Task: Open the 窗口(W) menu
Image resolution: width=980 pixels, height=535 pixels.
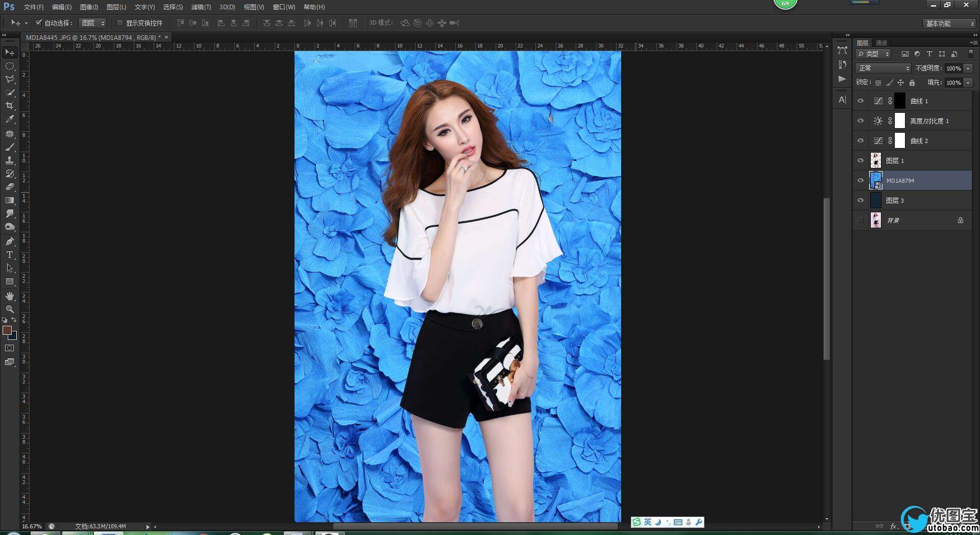Action: [x=284, y=7]
